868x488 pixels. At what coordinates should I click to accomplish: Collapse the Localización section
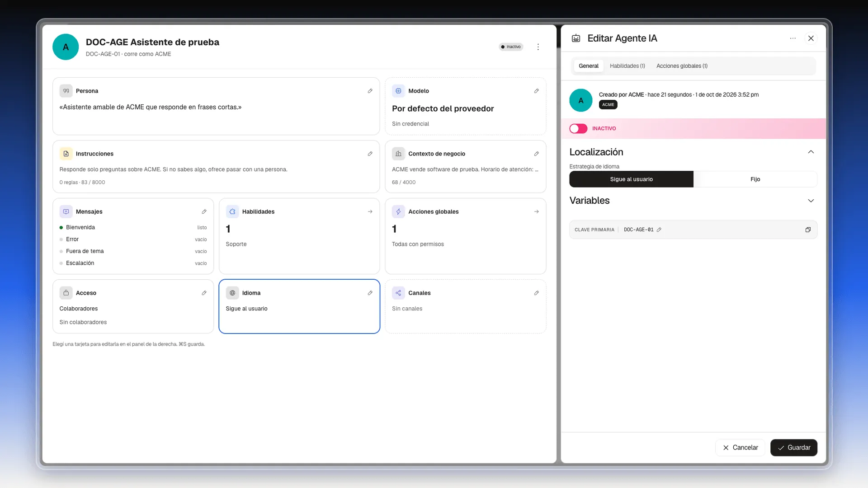(811, 152)
